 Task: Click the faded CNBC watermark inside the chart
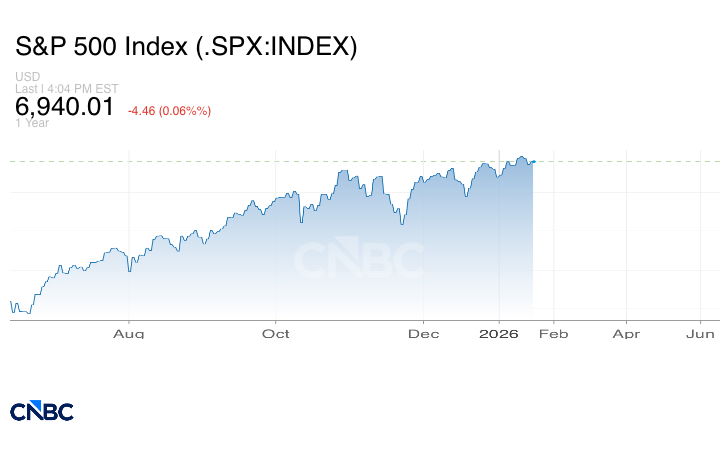[x=357, y=259]
